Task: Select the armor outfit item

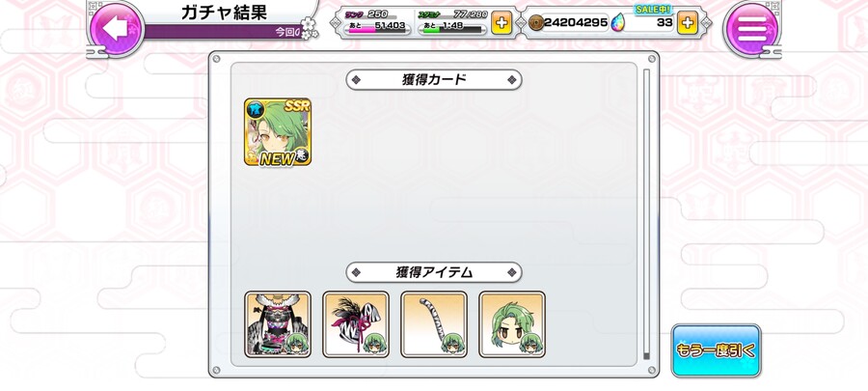Action: (x=278, y=324)
